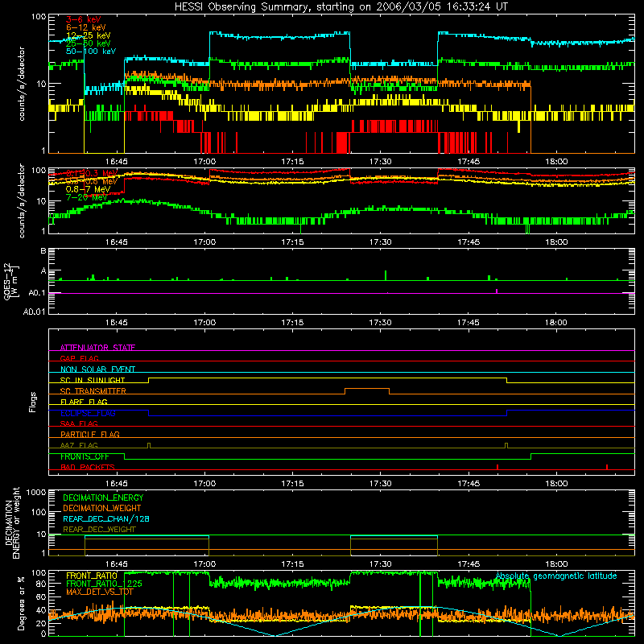Click the '80' tick on Degrees axis
Screen dimensions: 644x644
click(x=42, y=584)
